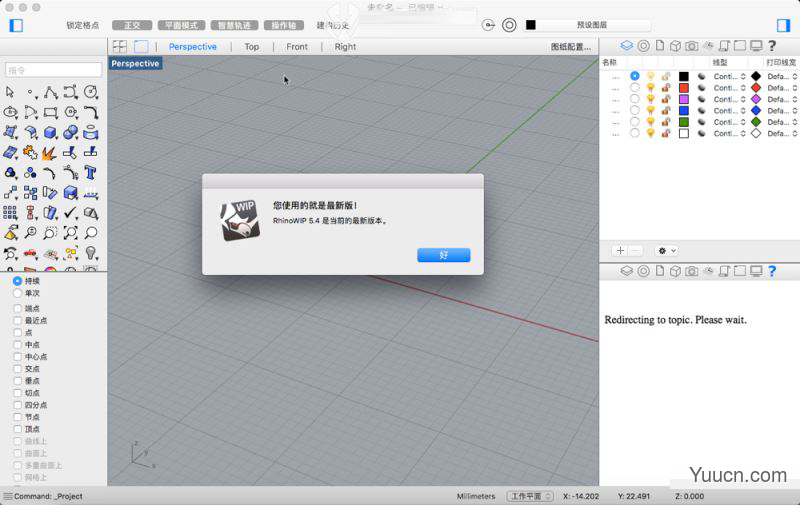This screenshot has height=505, width=800.
Task: Open the rectangular Array grid tool
Action: coord(10,213)
